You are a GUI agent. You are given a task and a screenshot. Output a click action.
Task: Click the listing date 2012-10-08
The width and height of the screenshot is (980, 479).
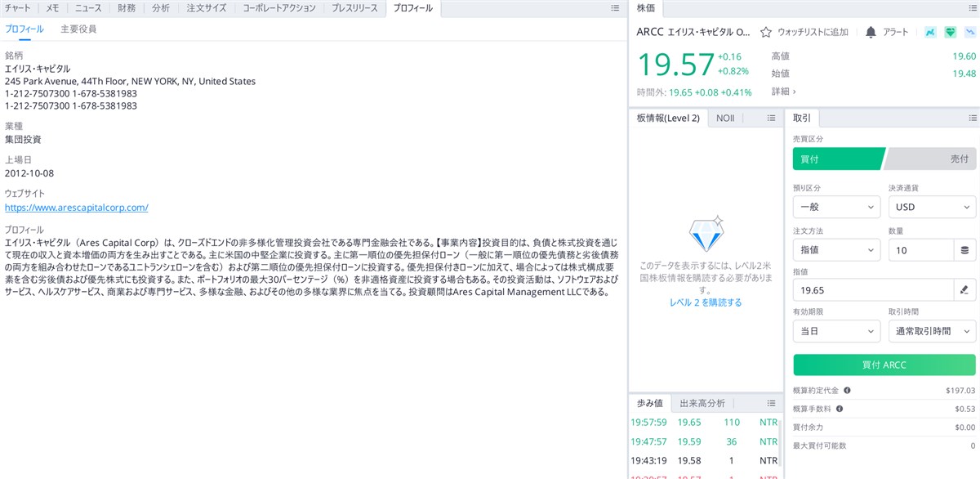pos(29,173)
